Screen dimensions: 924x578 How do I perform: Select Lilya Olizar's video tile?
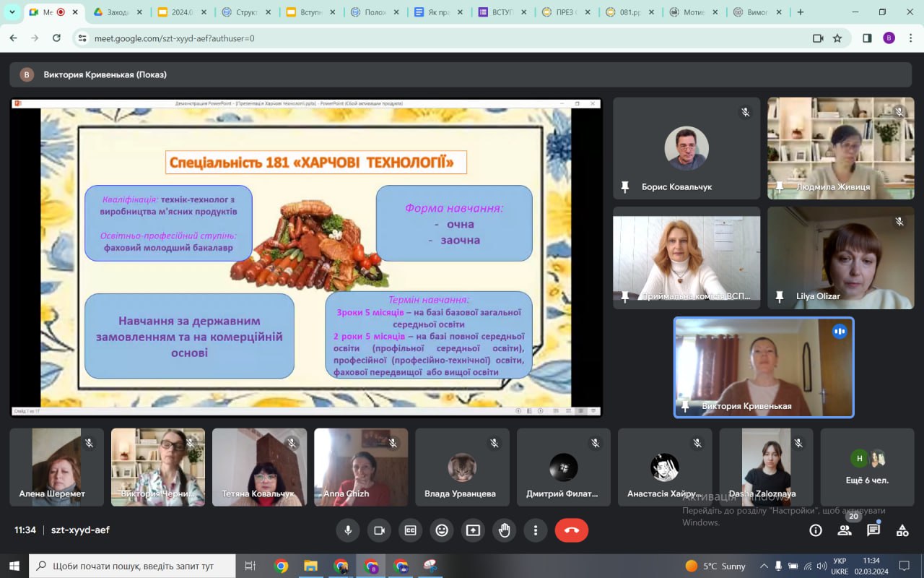[x=840, y=258]
